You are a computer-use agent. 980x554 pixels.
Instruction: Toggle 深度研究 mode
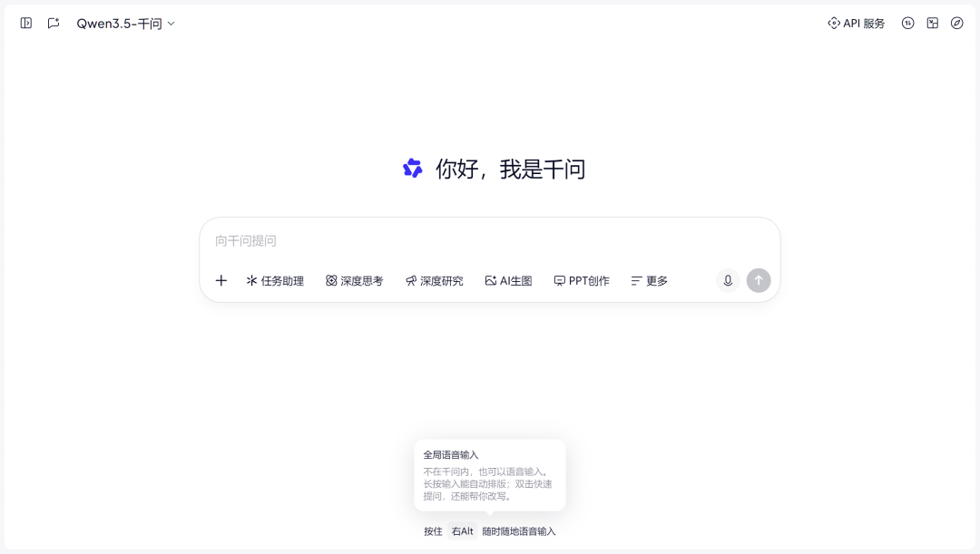pyautogui.click(x=435, y=281)
